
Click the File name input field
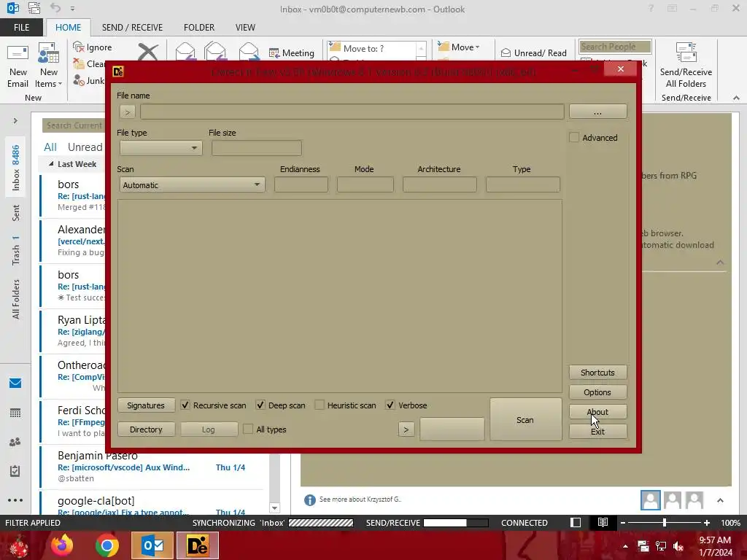[x=352, y=112]
